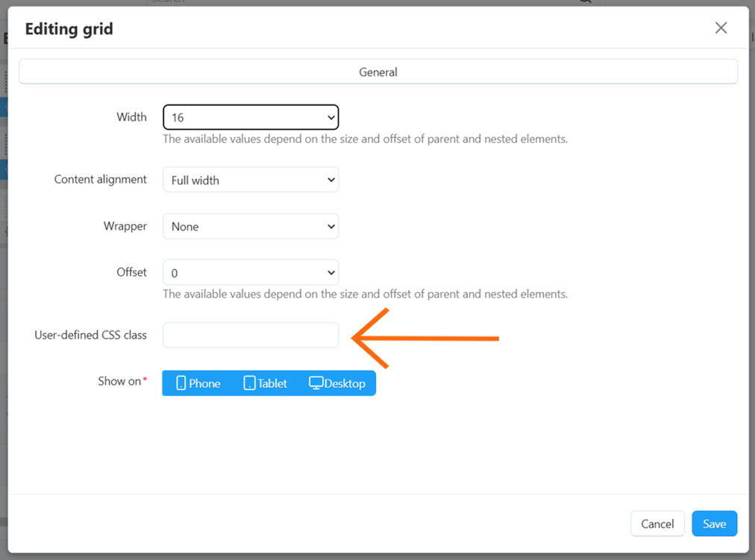This screenshot has height=560, width=755.
Task: Open the Width dropdown showing 16
Action: [x=251, y=117]
